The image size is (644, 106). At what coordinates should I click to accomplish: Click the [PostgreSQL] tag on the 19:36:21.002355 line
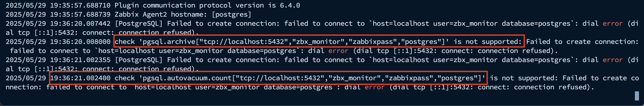[x=139, y=60]
